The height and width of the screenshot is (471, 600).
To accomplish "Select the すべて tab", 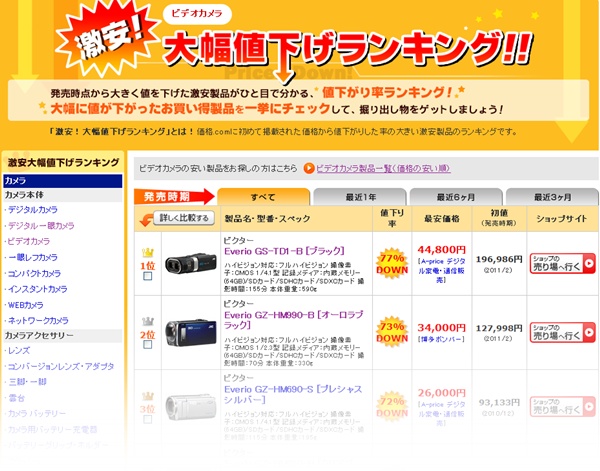I will (x=263, y=197).
